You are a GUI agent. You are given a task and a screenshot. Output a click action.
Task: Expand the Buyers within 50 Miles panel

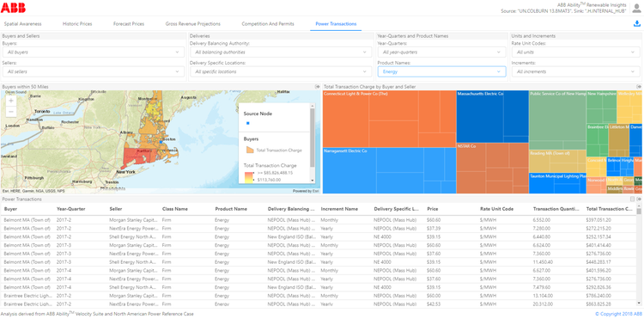click(318, 87)
